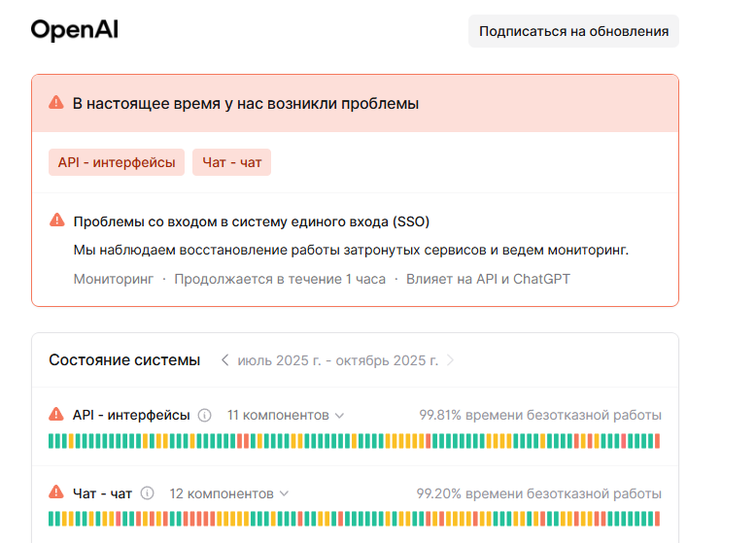Show info for Чат - чат
The height and width of the screenshot is (543, 756).
147,493
